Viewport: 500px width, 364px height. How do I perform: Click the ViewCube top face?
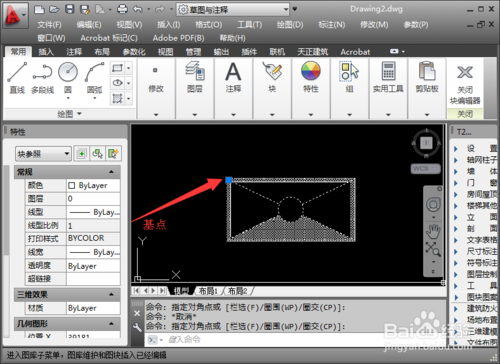tap(426, 143)
